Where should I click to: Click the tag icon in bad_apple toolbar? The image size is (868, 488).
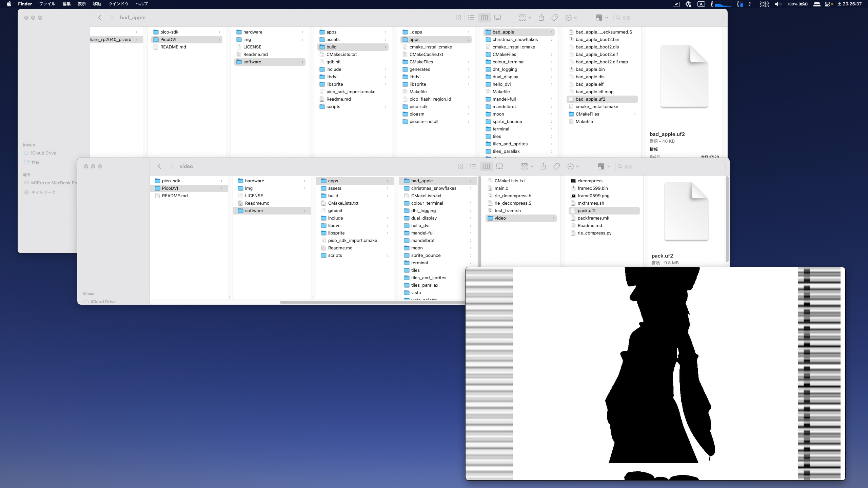(x=555, y=18)
